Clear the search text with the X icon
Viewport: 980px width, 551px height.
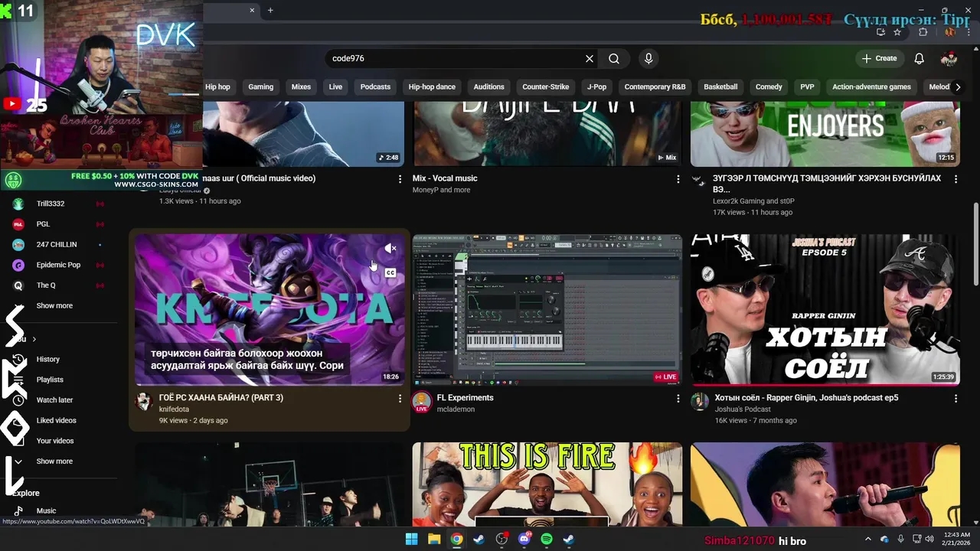[590, 58]
